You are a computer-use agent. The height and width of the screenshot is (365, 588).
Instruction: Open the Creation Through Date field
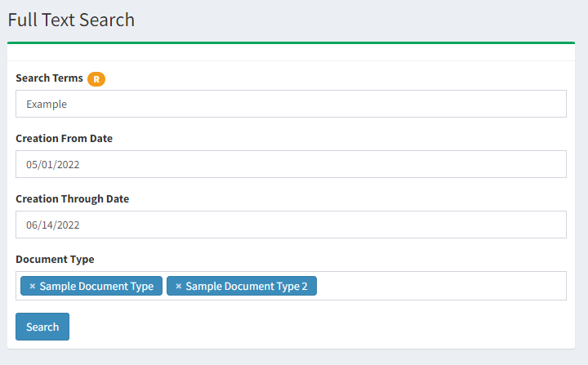[291, 225]
